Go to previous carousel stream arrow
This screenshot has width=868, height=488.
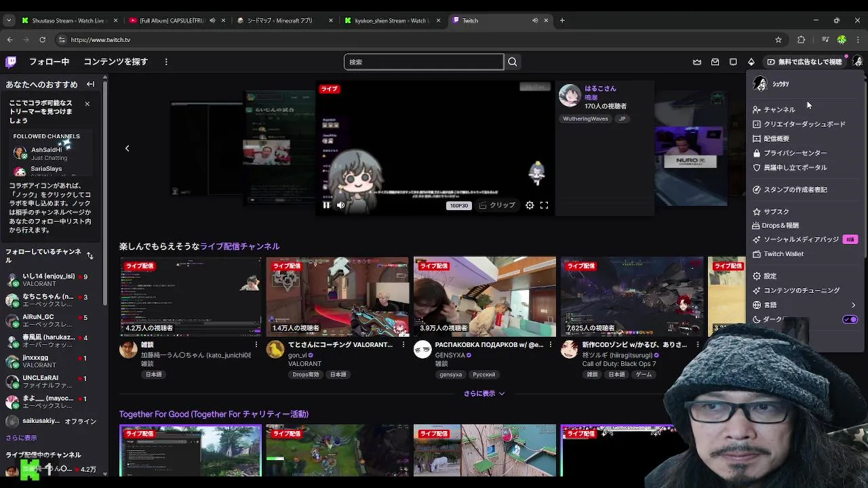point(127,148)
